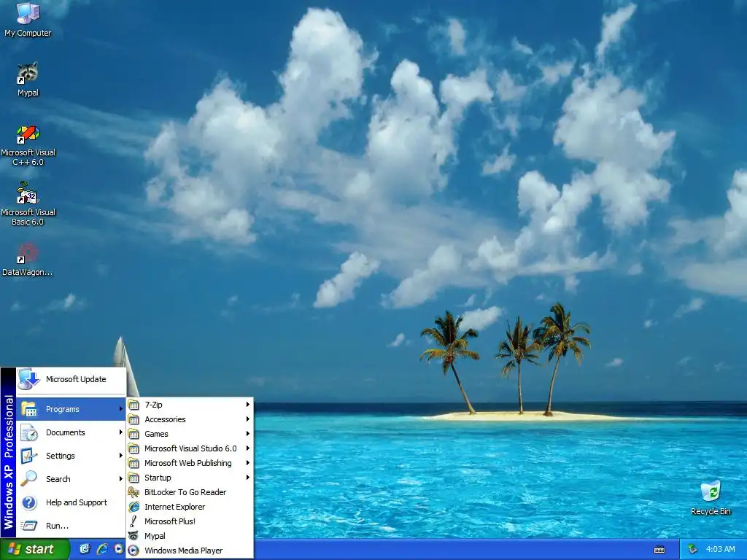Select the DataWagon desktop shortcut
This screenshot has height=560, width=747.
click(x=28, y=260)
